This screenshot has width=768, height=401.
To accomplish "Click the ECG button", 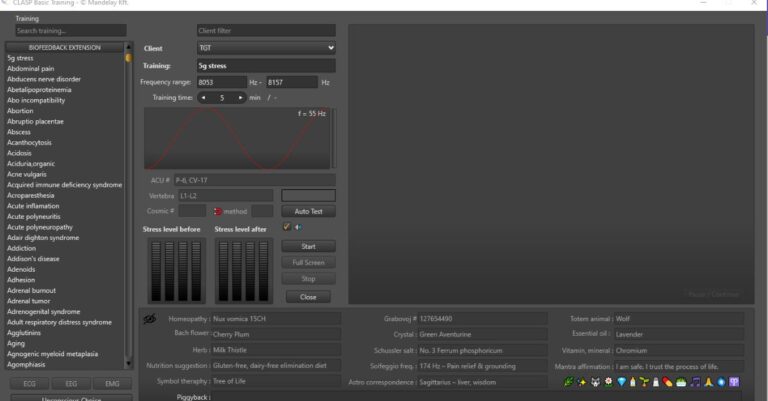I will (29, 383).
